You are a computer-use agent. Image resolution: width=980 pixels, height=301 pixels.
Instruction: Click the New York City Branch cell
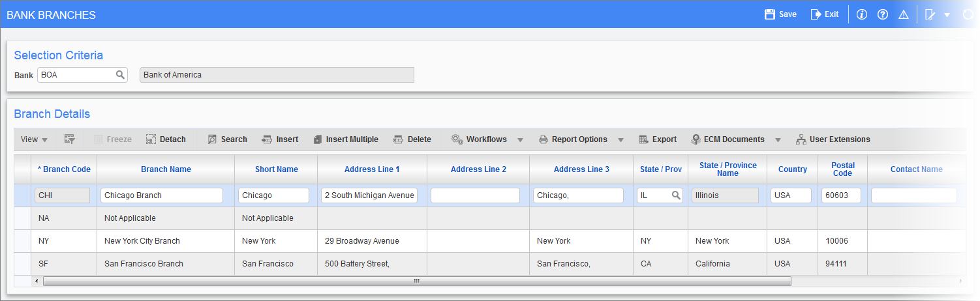[x=166, y=241]
